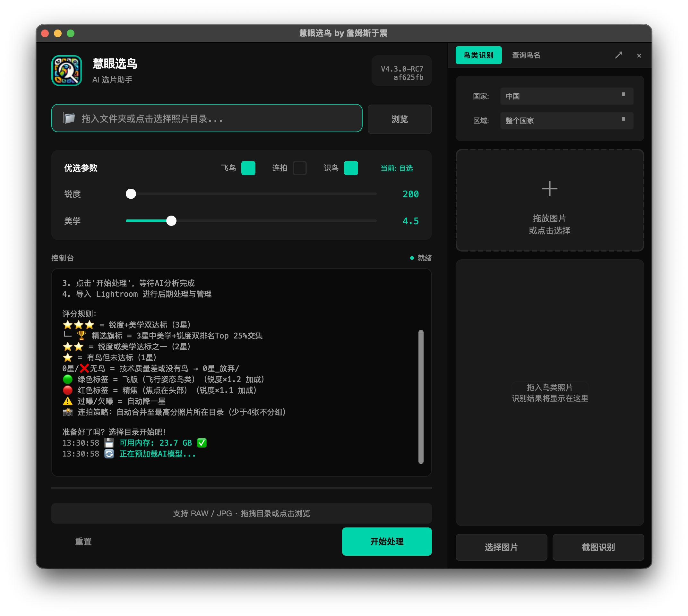Enable the 连拍 burst checkbox
Screen dimensions: 688x616
point(300,168)
